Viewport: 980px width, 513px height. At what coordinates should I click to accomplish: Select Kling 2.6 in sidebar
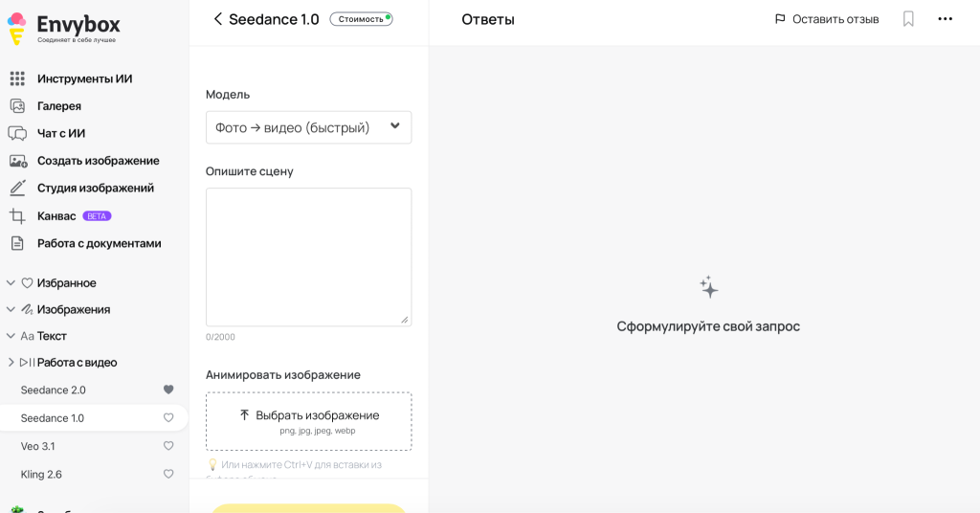pos(41,475)
